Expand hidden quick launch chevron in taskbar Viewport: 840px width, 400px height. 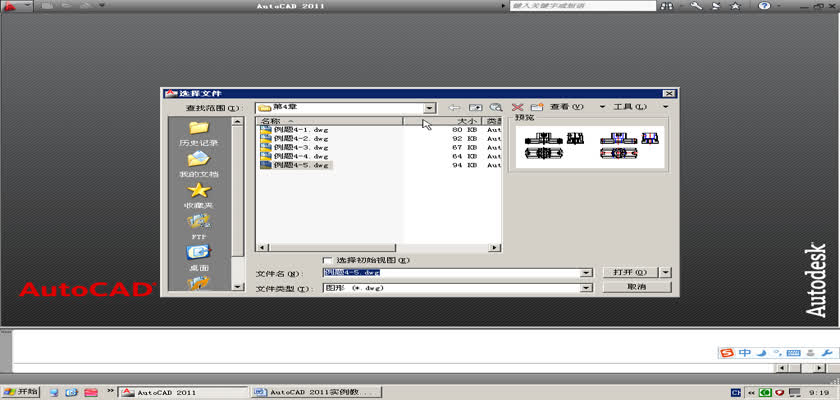point(111,391)
